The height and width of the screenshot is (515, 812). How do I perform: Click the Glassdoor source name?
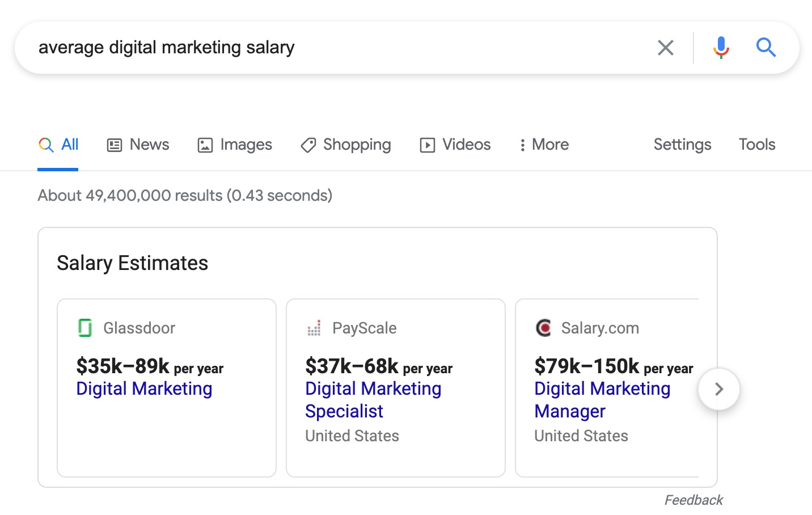tap(139, 328)
